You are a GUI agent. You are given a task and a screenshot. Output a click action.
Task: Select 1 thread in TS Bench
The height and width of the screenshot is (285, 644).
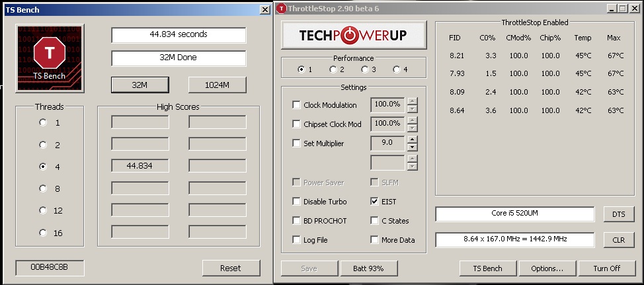click(43, 122)
